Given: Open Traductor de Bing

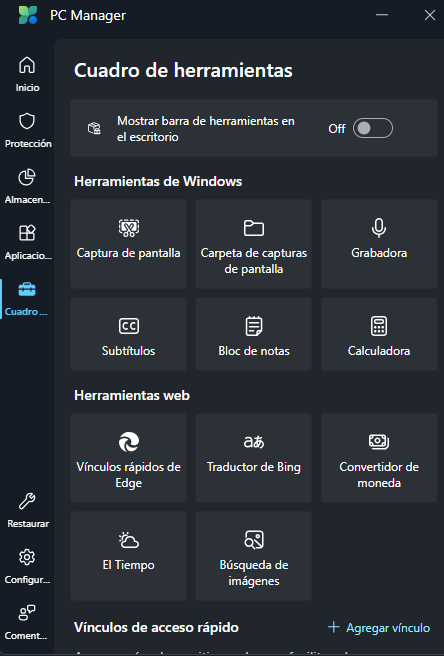Looking at the screenshot, I should tap(254, 458).
